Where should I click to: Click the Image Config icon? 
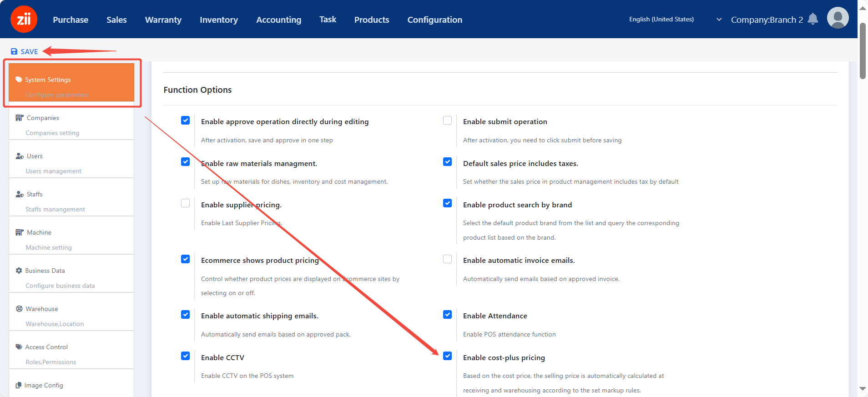19,385
